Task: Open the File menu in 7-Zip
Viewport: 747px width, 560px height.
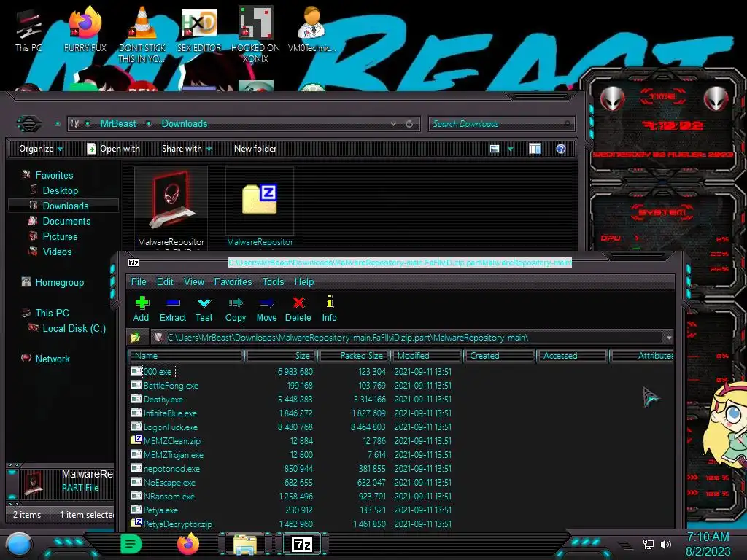Action: [x=139, y=282]
